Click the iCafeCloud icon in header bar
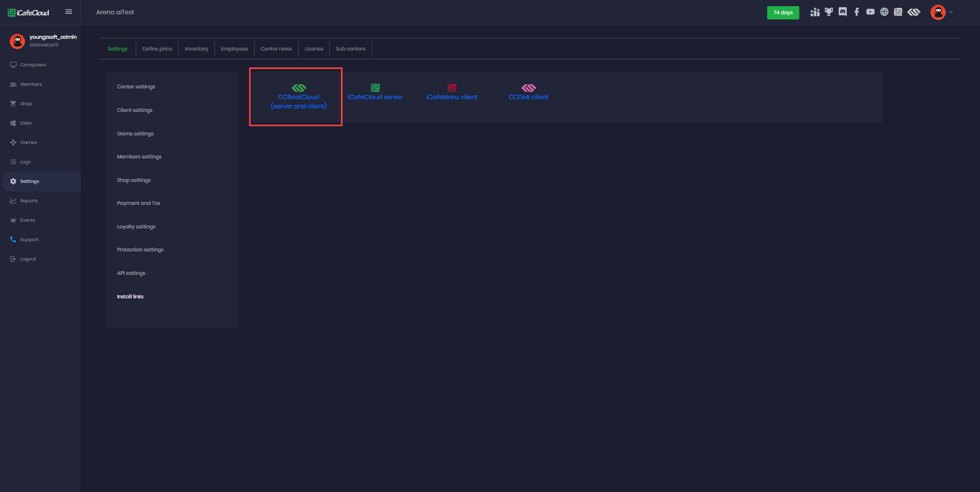The width and height of the screenshot is (980, 492). tap(898, 12)
